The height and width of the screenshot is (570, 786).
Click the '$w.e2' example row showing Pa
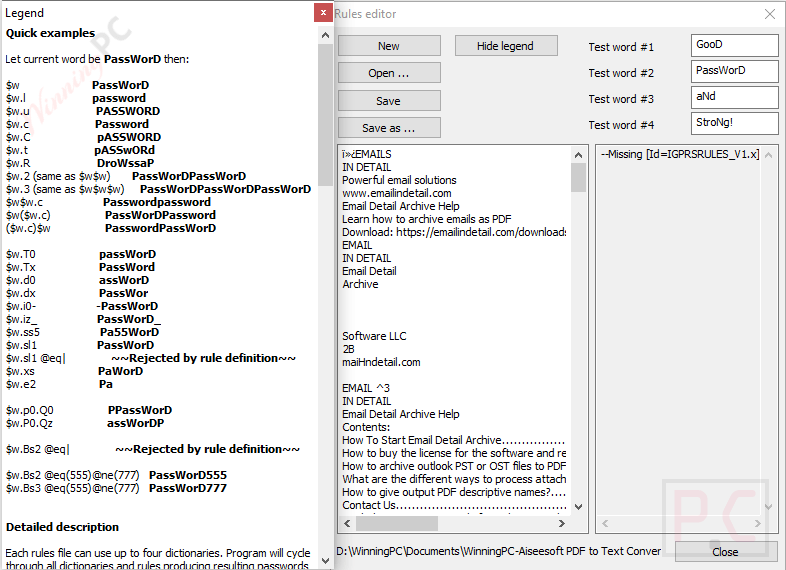point(59,384)
